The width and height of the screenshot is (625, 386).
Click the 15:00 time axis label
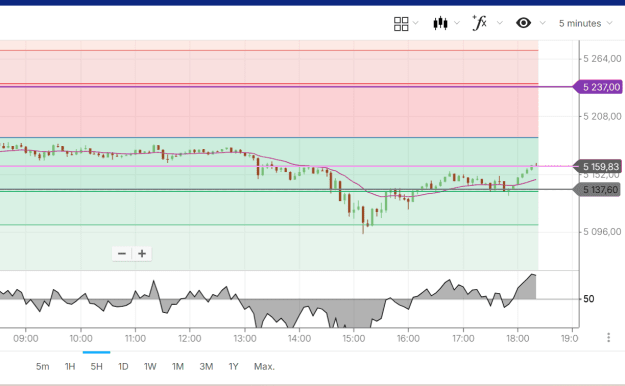point(354,339)
